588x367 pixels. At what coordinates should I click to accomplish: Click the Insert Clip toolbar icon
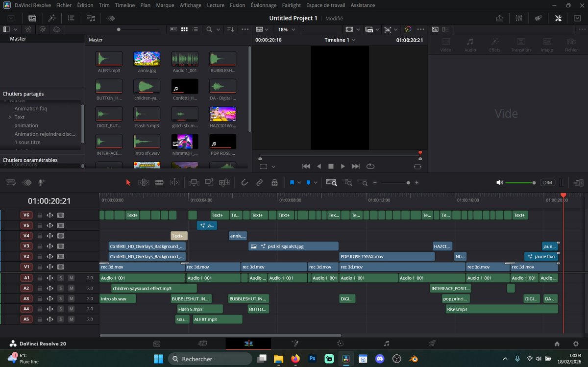[x=194, y=182]
